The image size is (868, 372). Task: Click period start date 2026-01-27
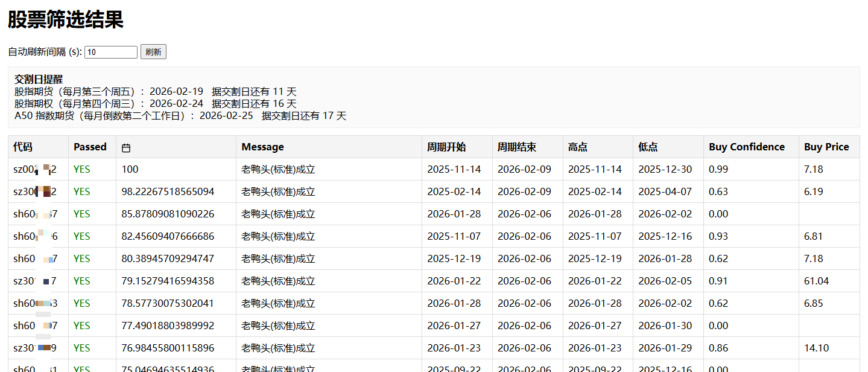pyautogui.click(x=454, y=325)
